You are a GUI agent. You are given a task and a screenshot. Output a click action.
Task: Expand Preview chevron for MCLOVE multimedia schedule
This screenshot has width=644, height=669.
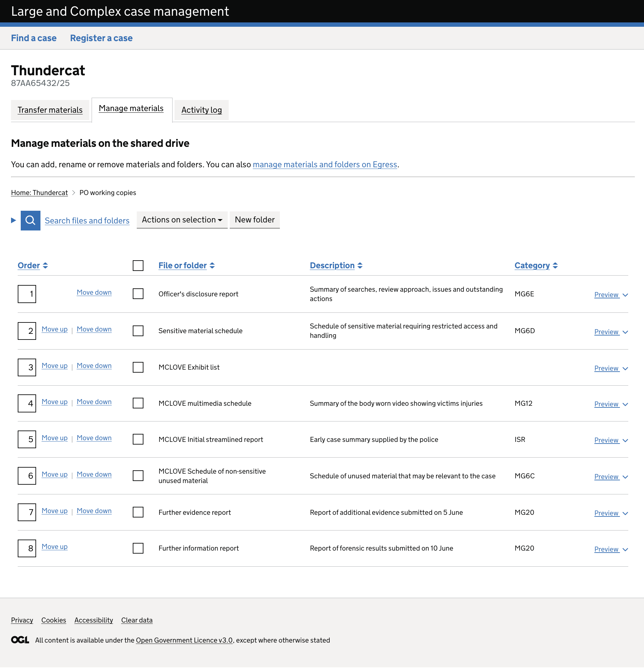(625, 404)
